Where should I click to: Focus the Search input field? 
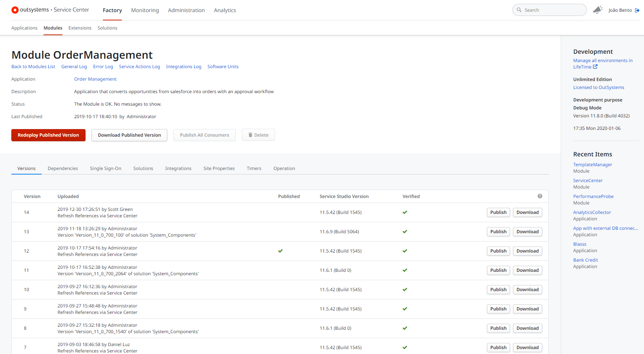pos(552,10)
